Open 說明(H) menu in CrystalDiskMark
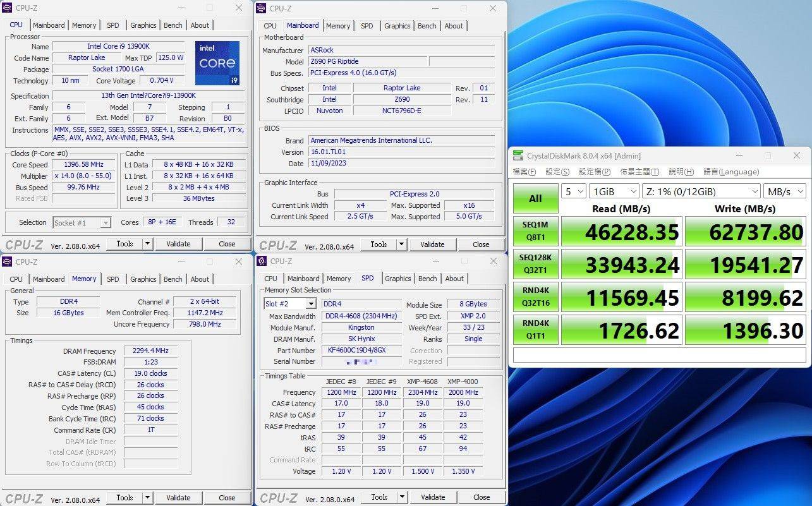812x506 pixels. (681, 172)
